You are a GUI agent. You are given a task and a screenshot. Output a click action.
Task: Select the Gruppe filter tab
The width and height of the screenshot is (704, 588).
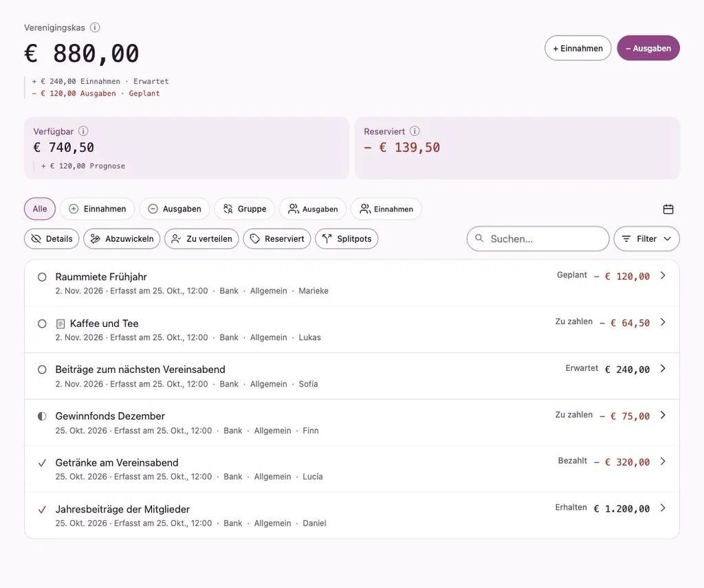click(x=244, y=209)
